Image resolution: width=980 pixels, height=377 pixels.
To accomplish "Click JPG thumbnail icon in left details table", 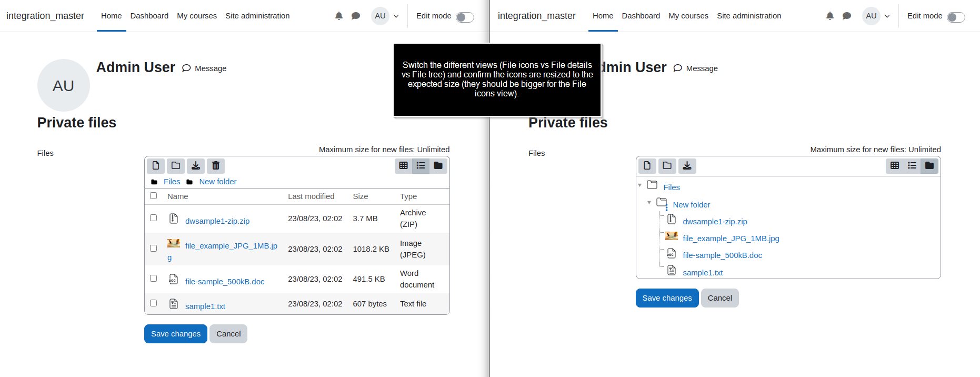I will click(174, 243).
